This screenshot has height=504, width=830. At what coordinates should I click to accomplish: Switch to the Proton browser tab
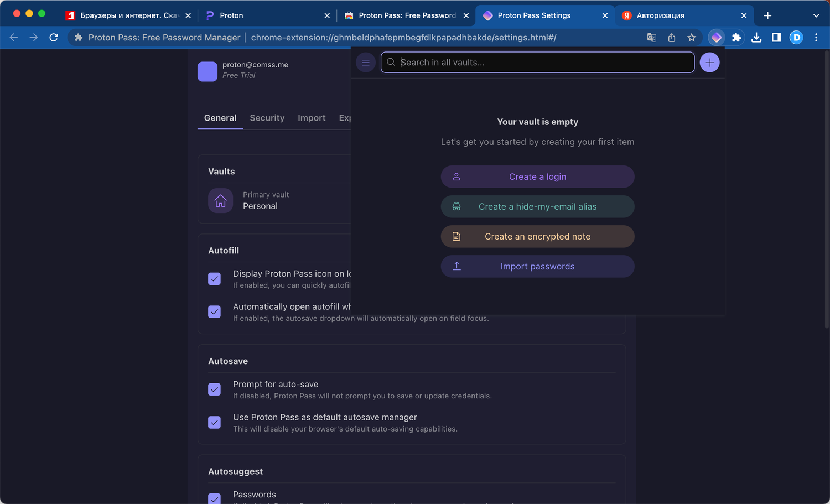pyautogui.click(x=268, y=15)
